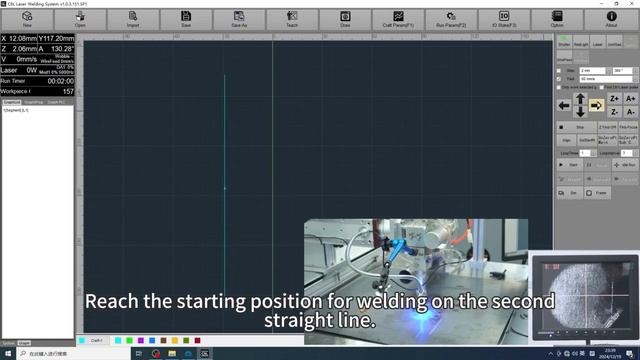The image size is (640, 360).
Task: Open the Teach mode icon
Action: [292, 19]
